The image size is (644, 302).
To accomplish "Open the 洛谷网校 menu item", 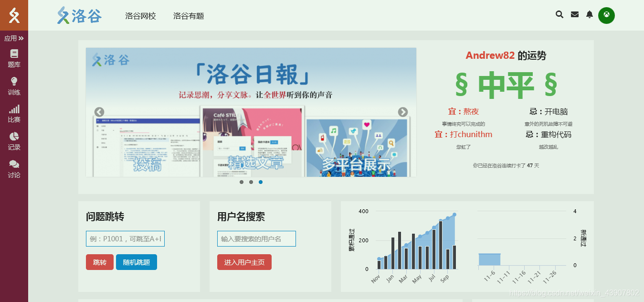I will (140, 15).
